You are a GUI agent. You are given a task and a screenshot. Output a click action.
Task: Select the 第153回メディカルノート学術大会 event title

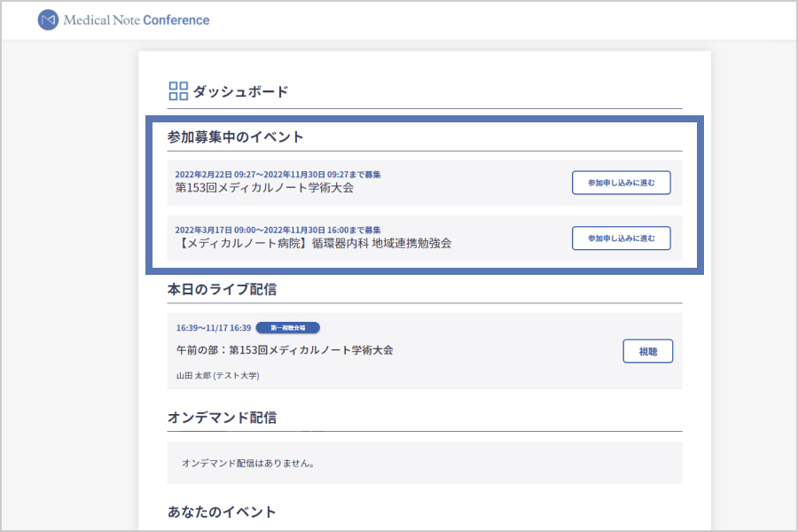pos(264,188)
